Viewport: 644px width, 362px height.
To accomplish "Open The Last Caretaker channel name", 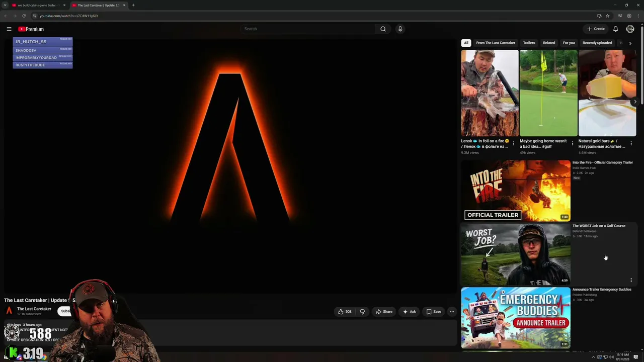I will pos(34,309).
